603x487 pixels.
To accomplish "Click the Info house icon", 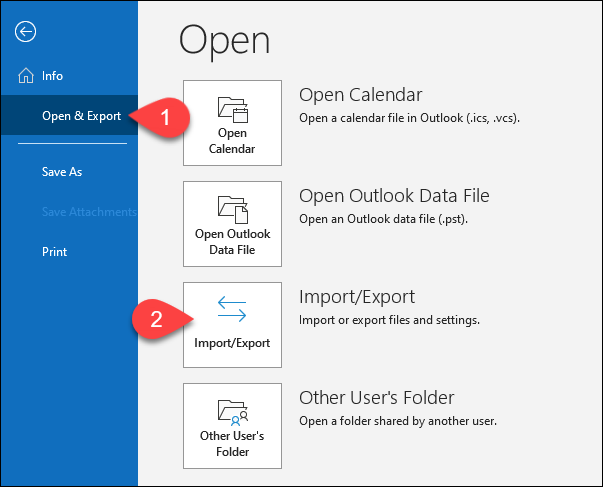I will point(26,75).
